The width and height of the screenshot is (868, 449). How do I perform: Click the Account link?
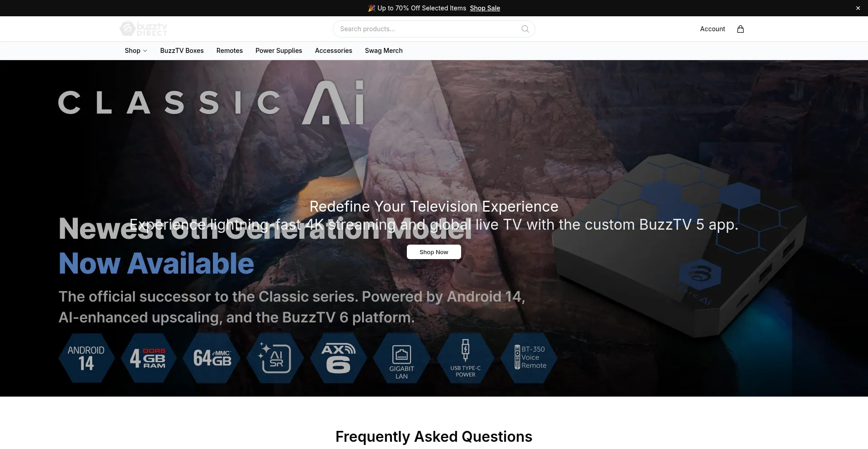pyautogui.click(x=712, y=29)
